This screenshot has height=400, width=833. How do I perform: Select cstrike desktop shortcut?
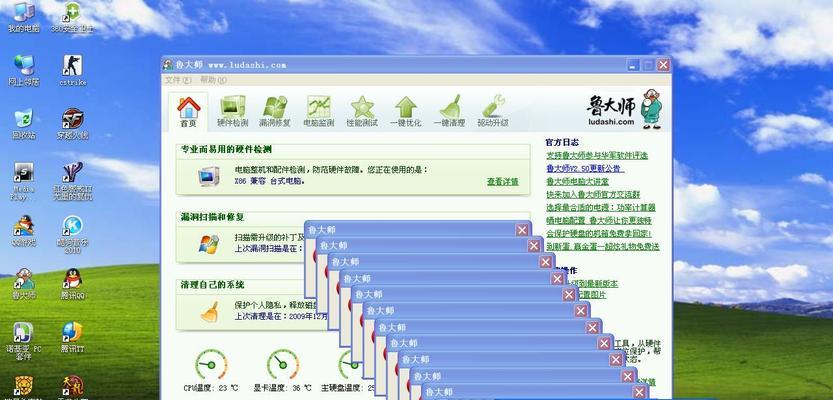(x=73, y=70)
